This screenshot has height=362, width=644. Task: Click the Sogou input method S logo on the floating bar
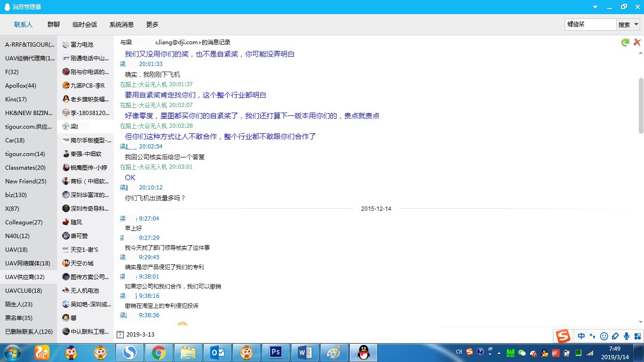coord(563,336)
